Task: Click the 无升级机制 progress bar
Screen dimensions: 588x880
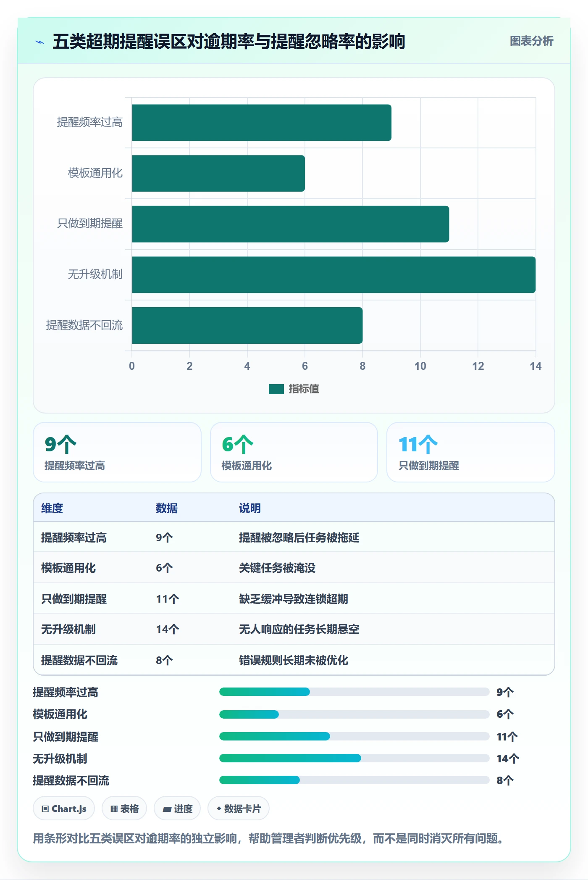Action: (x=354, y=758)
